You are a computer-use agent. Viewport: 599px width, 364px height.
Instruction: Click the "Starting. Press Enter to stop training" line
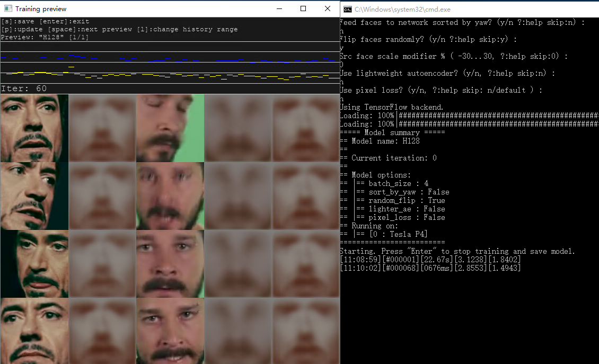coord(457,251)
